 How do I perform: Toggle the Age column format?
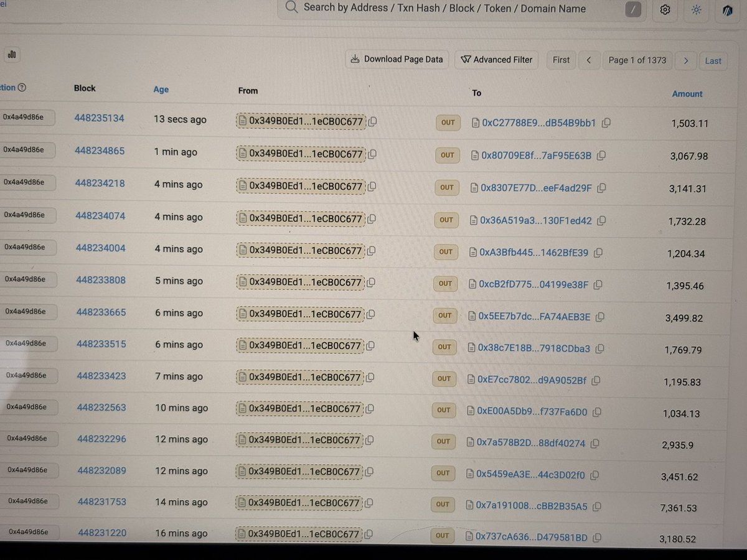(161, 90)
